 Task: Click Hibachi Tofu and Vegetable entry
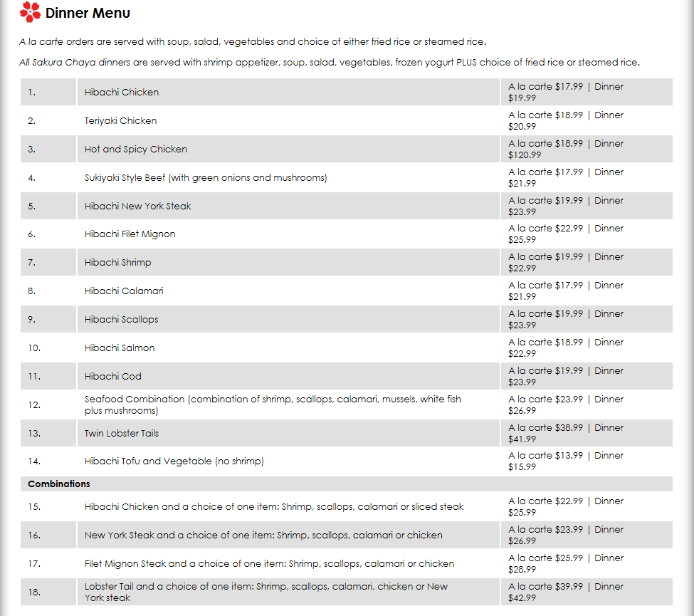coord(174,461)
